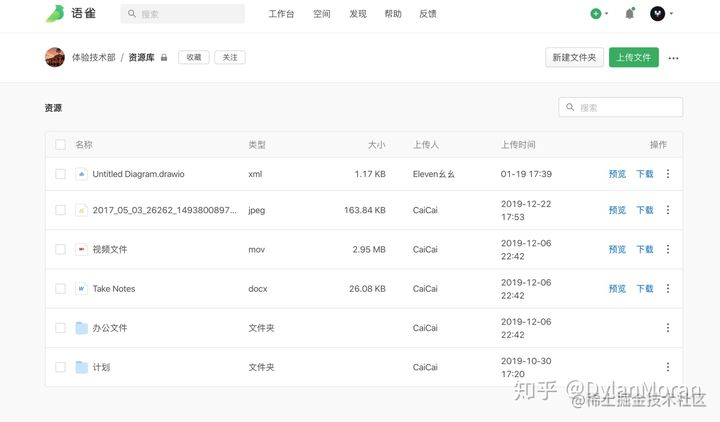720x422 pixels.
Task: Open the 空间 menu item
Action: [321, 14]
